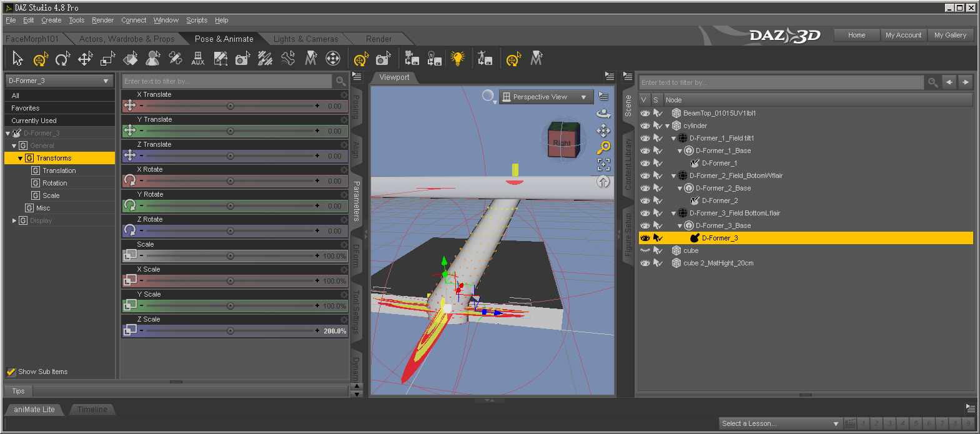The image size is (980, 434).
Task: Select the Rotate tool in toolbar
Action: [x=62, y=59]
